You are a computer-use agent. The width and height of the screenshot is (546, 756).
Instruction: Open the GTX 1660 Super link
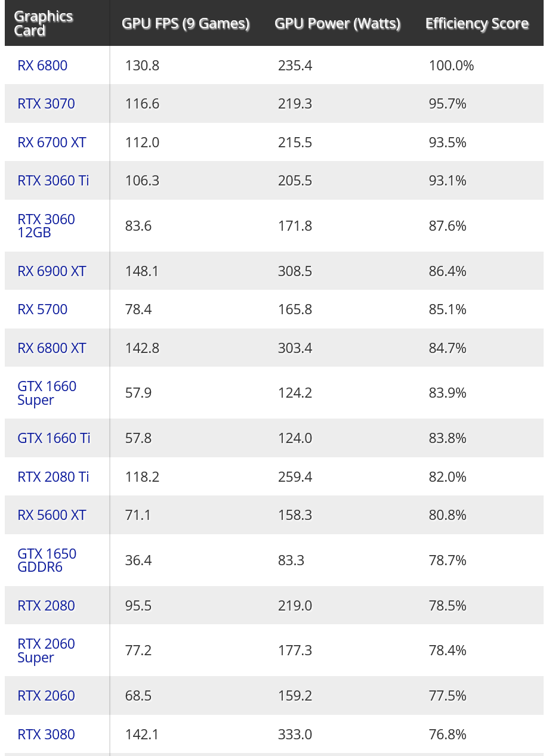[47, 393]
